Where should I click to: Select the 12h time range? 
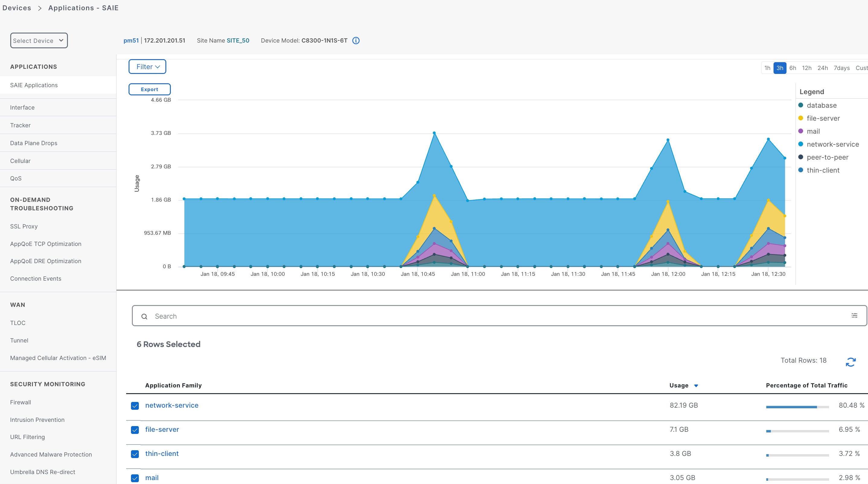pos(806,68)
